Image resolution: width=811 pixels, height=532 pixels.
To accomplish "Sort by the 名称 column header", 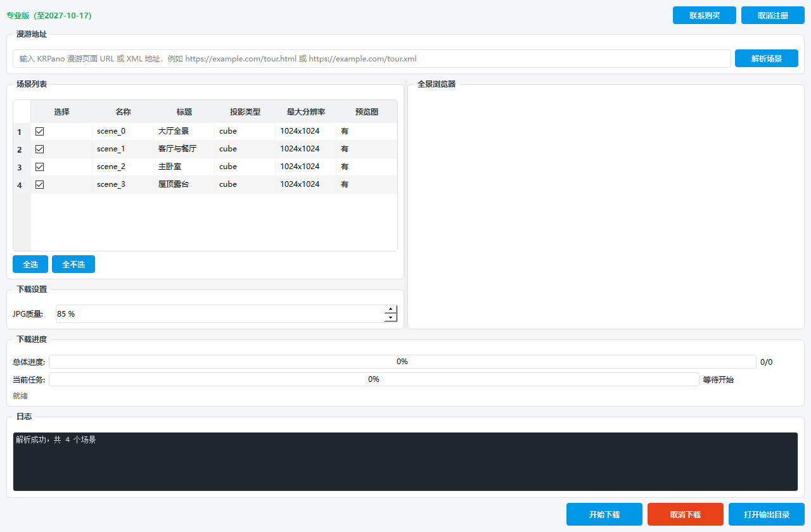I will [x=123, y=111].
